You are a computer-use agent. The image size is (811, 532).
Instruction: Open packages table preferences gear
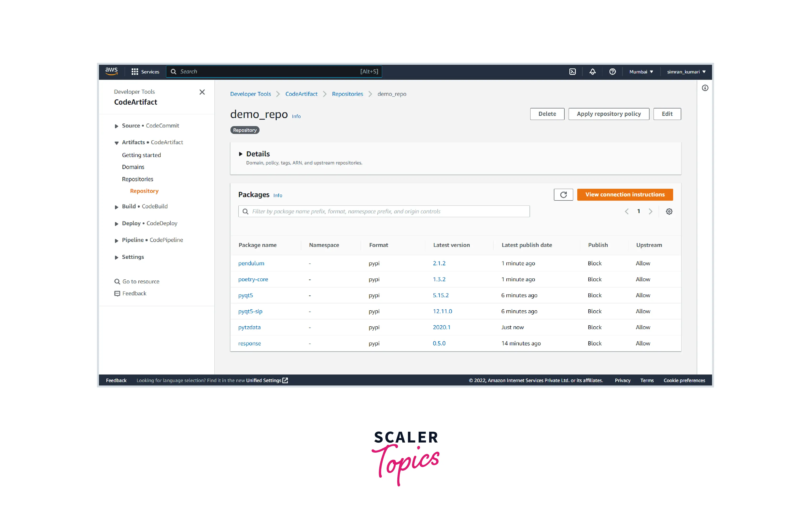pos(669,211)
